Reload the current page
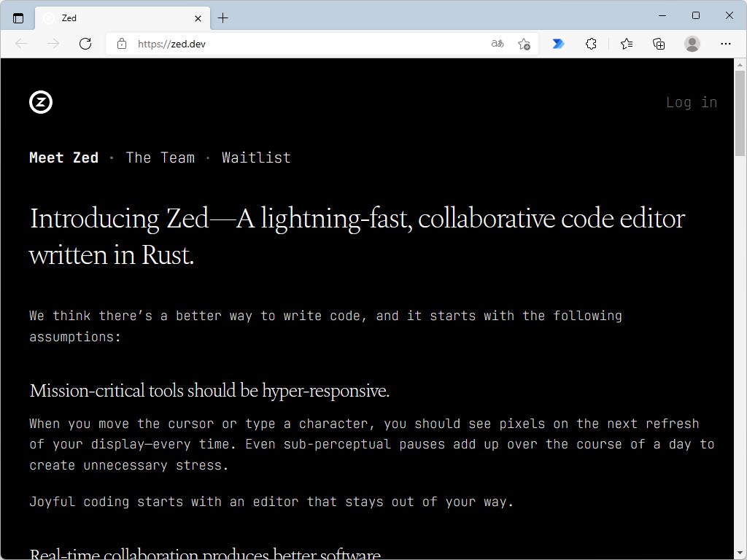 85,44
